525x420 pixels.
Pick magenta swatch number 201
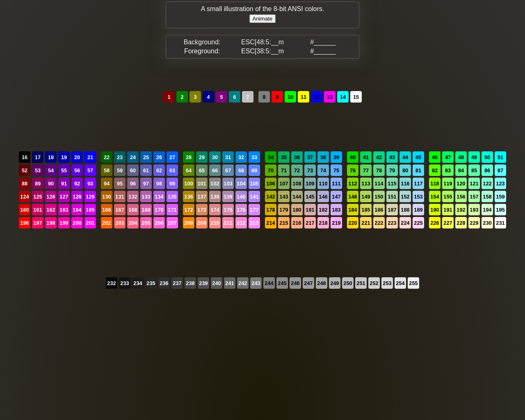(x=90, y=223)
